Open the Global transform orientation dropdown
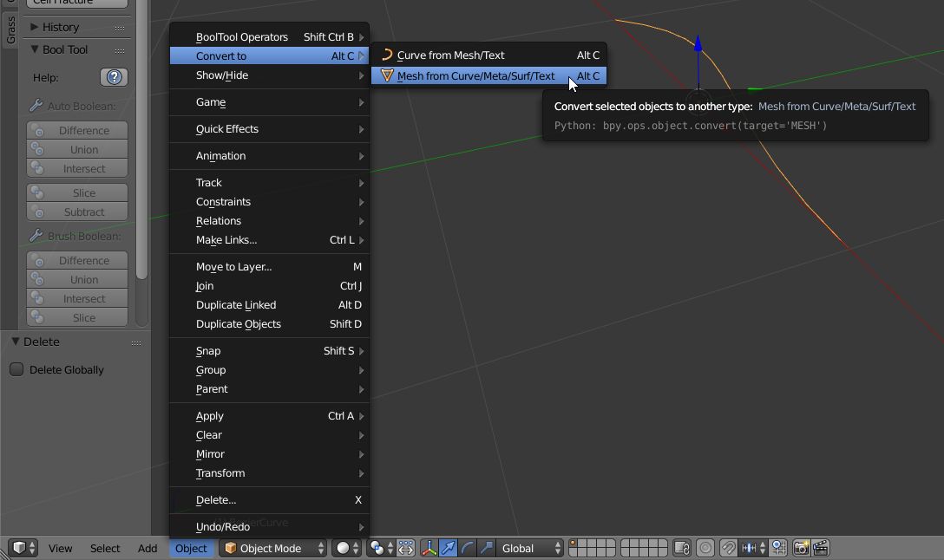This screenshot has width=944, height=560. pos(530,548)
